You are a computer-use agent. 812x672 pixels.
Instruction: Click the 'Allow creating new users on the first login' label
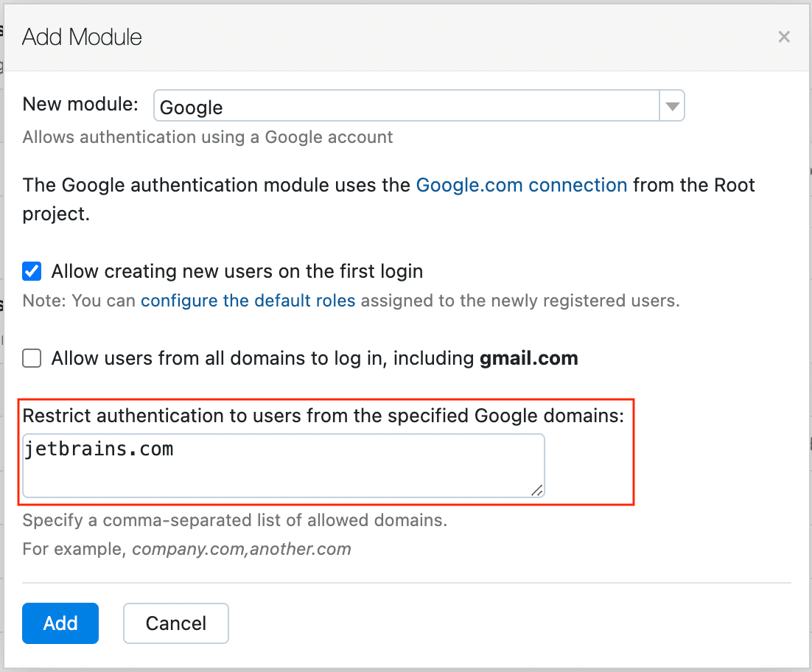coord(237,271)
